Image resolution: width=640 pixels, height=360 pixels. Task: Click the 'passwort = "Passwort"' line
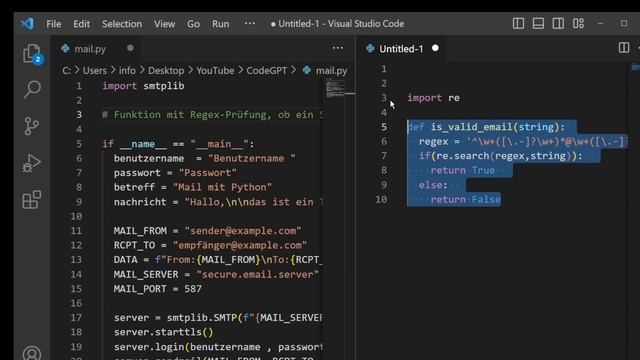click(175, 173)
